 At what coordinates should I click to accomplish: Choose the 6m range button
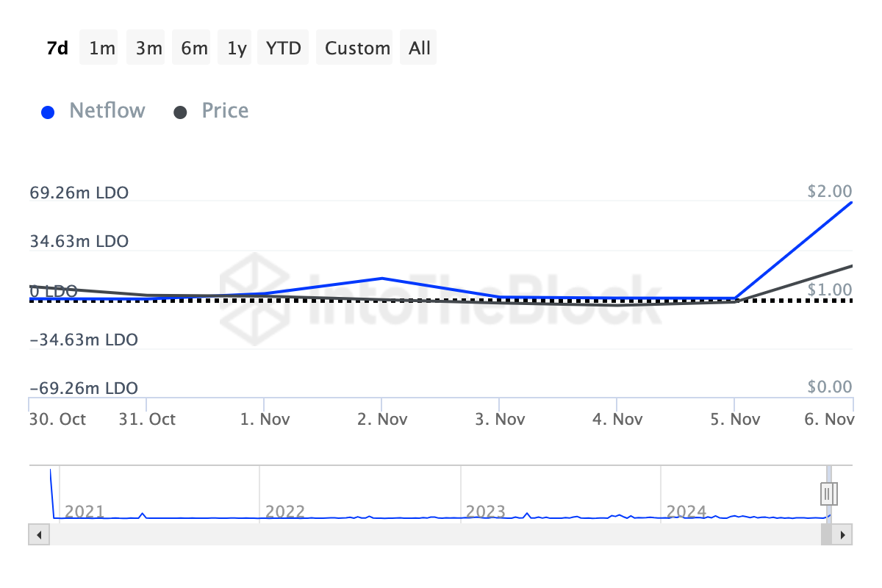pos(194,48)
